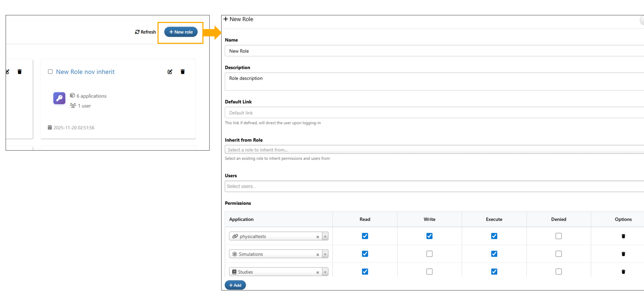Click the New role button
This screenshot has height=302, width=644.
pos(181,32)
